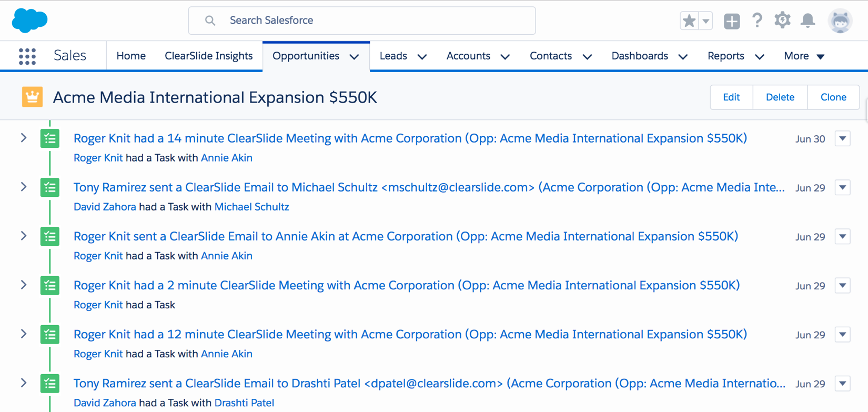Click the Salesforce cloud logo
Screen dimensions: 868x412
[29, 20]
